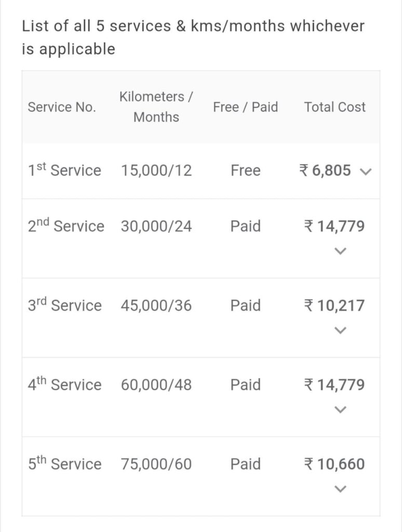Viewport: 402px width, 532px height.
Task: Click the 75,000/60 kilometers value
Action: click(x=156, y=464)
